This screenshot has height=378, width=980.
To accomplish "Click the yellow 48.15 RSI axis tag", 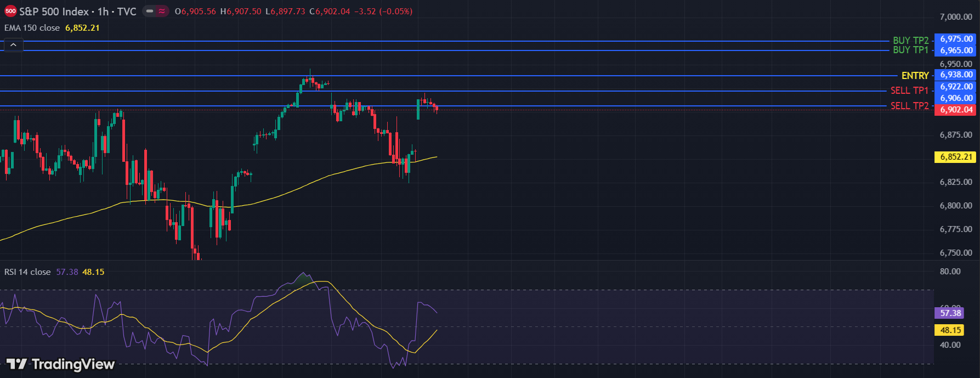I will click(950, 330).
